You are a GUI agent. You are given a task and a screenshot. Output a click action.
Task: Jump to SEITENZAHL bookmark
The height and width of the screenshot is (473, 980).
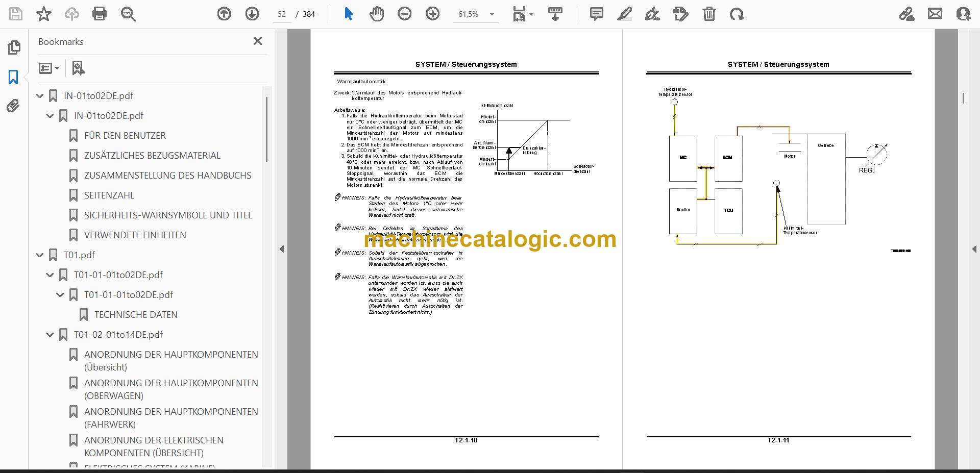109,195
